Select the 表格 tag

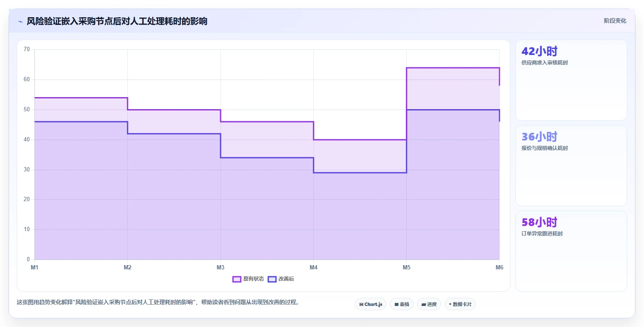point(402,304)
